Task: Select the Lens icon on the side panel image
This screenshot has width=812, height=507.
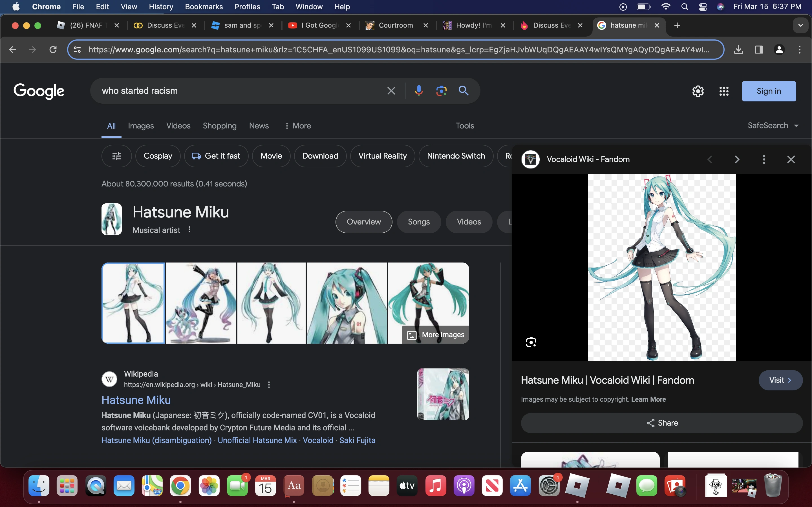Action: pyautogui.click(x=531, y=342)
